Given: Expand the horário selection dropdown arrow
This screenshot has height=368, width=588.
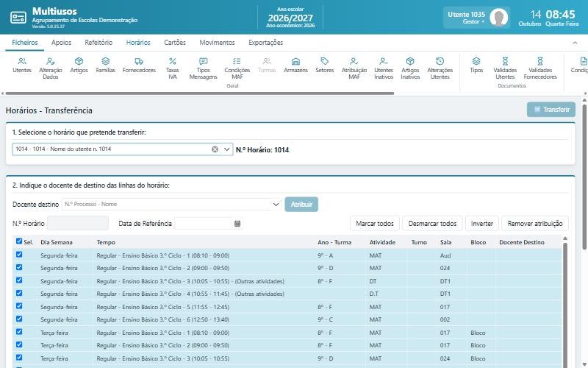Looking at the screenshot, I should (x=226, y=149).
